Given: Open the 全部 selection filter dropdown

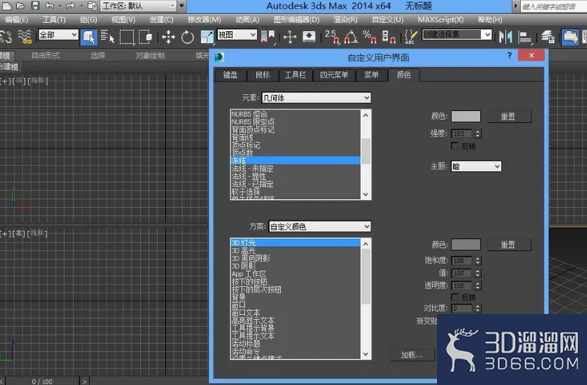Looking at the screenshot, I should pyautogui.click(x=58, y=35).
